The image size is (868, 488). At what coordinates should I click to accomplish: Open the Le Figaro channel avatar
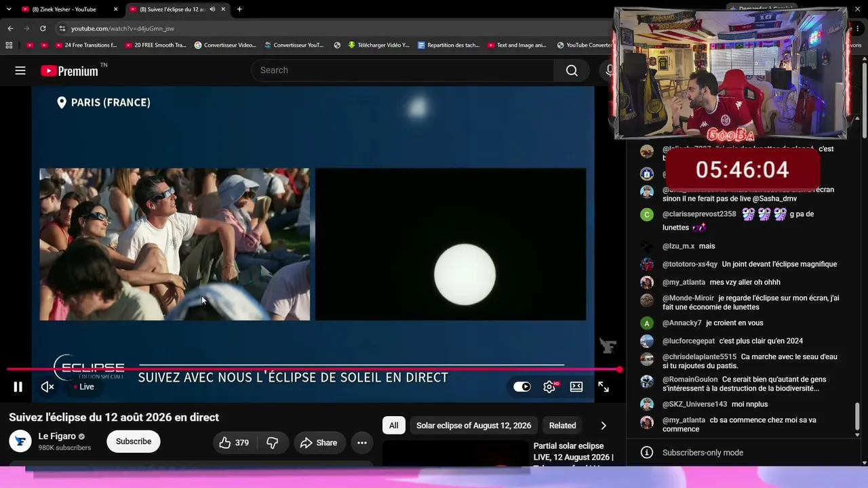(20, 441)
